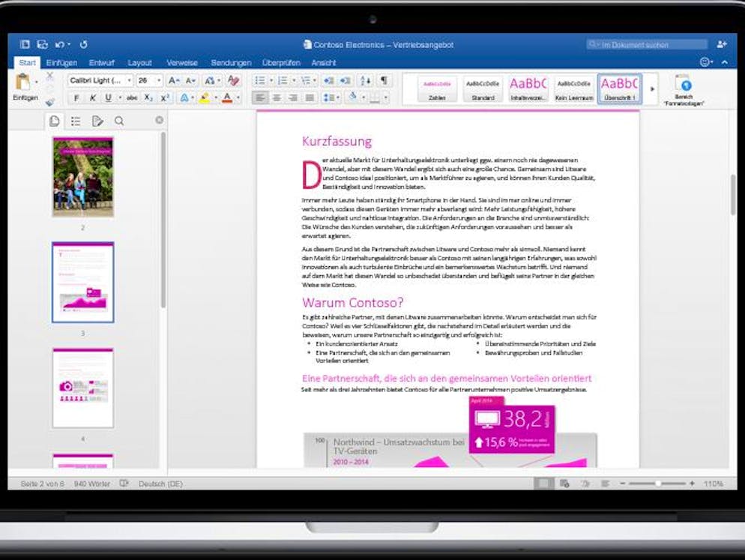
Task: Open the Layout ribbon tab
Action: pyautogui.click(x=139, y=63)
